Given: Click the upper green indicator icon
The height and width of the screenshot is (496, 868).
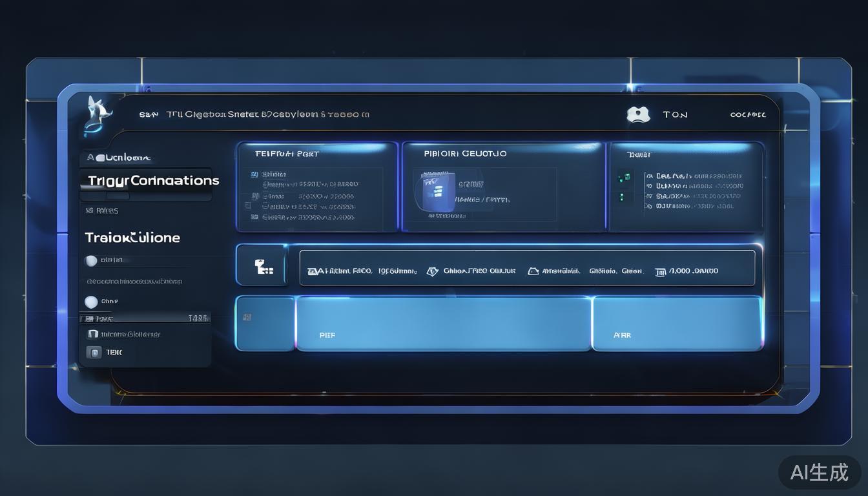Looking at the screenshot, I should click(x=624, y=177).
